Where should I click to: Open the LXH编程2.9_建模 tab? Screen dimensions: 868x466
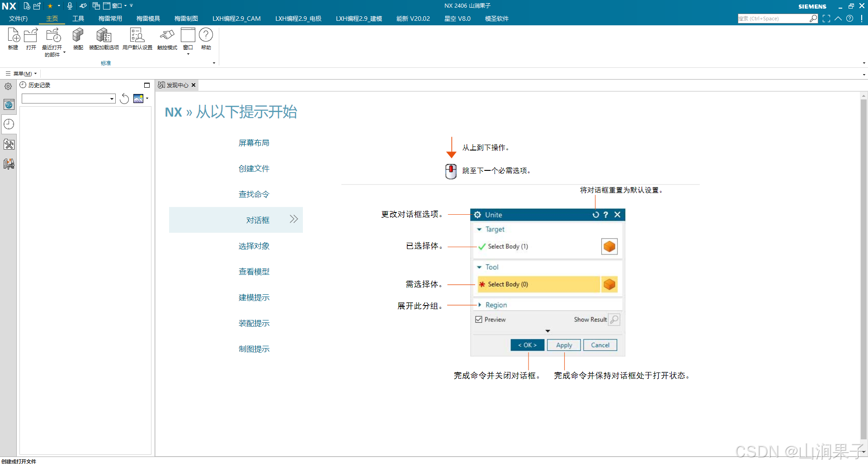click(x=359, y=19)
